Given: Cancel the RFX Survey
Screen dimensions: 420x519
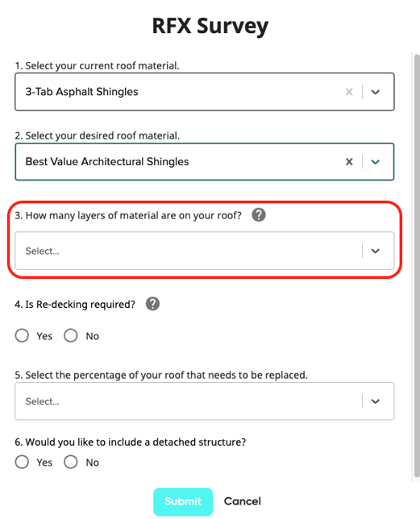Looking at the screenshot, I should [x=243, y=501].
